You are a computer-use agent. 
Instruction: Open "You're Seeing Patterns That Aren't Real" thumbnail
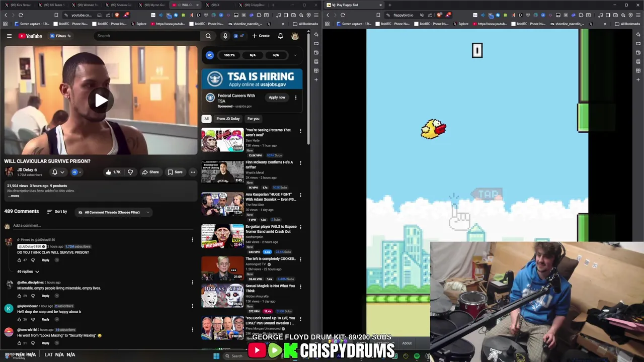pos(222,140)
